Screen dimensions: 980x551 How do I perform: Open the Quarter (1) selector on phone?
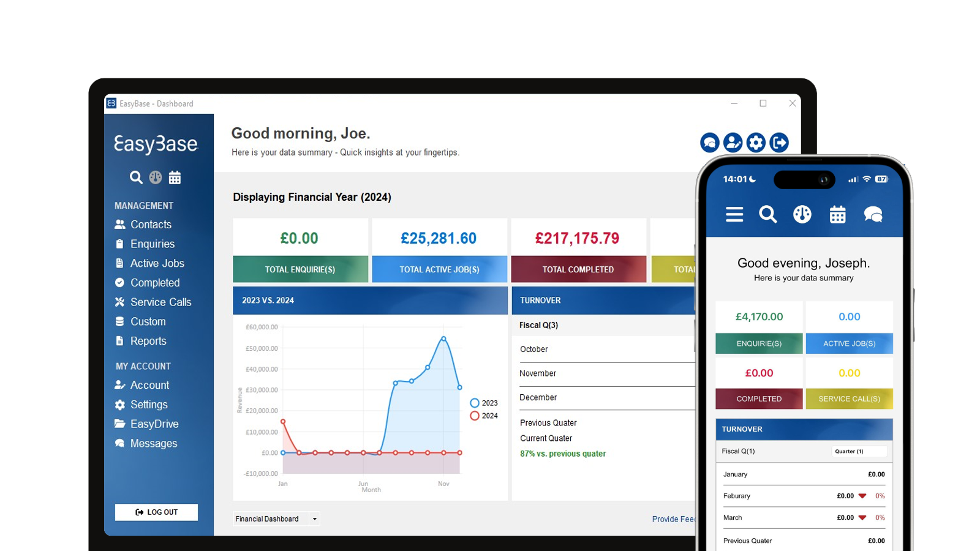click(x=859, y=451)
